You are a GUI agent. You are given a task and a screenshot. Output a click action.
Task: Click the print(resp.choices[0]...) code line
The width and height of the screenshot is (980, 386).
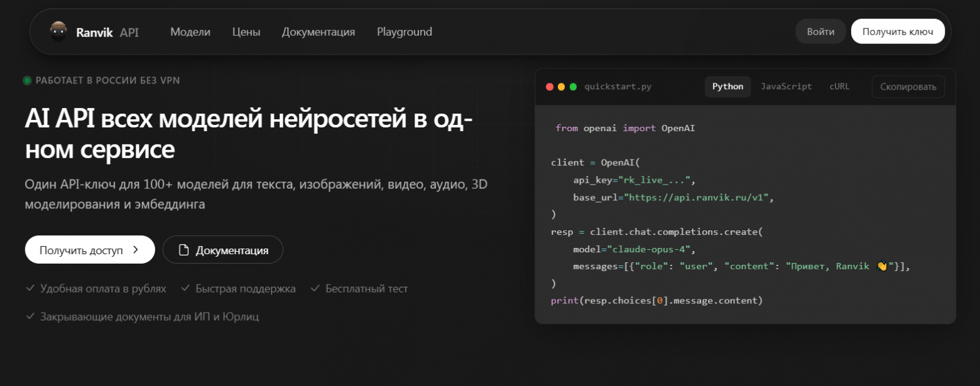pos(656,301)
